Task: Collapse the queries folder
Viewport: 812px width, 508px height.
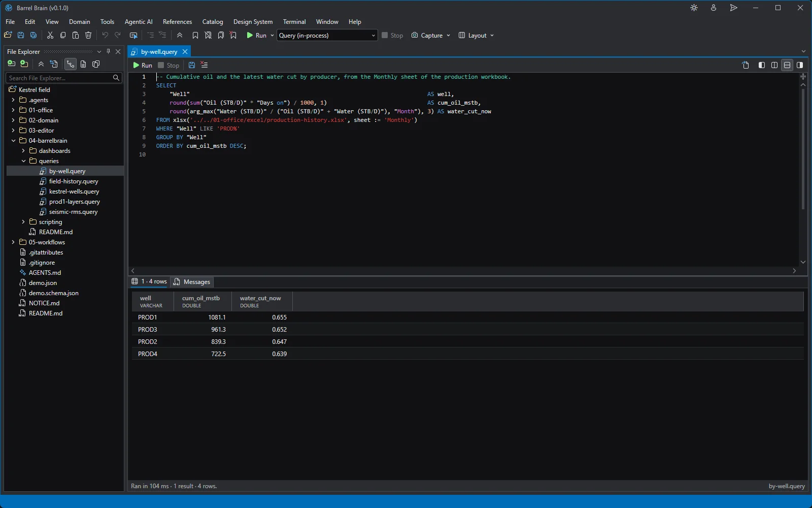Action: [x=23, y=161]
